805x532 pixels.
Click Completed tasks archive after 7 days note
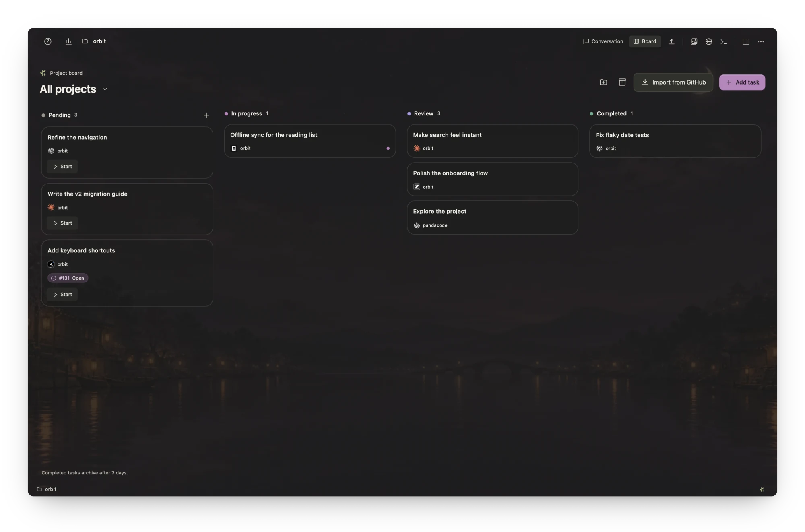tap(85, 473)
